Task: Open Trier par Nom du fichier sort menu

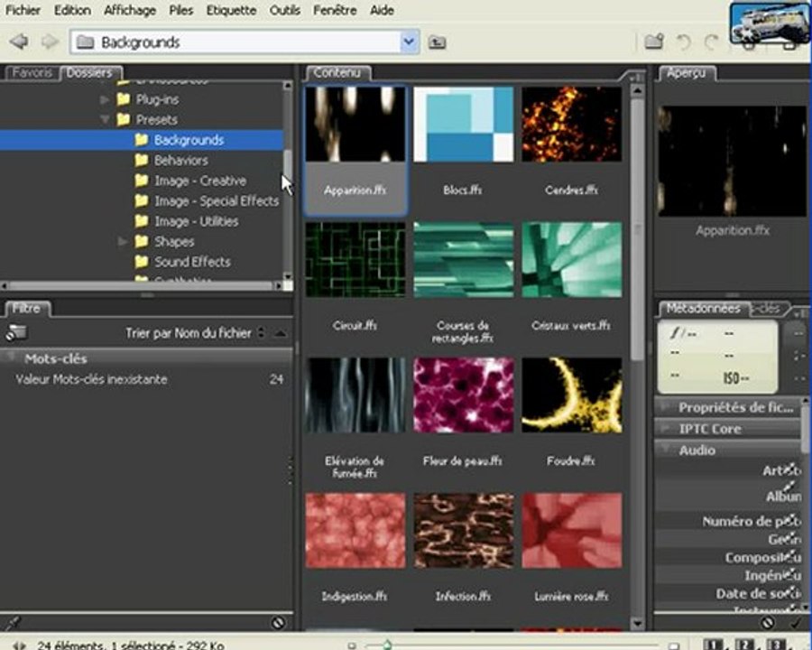Action: 195,333
